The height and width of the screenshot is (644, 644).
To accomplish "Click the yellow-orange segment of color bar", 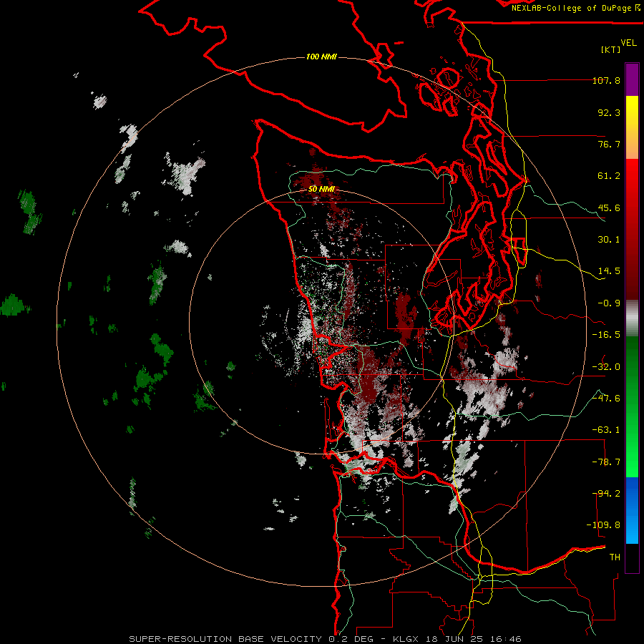I will [x=632, y=127].
